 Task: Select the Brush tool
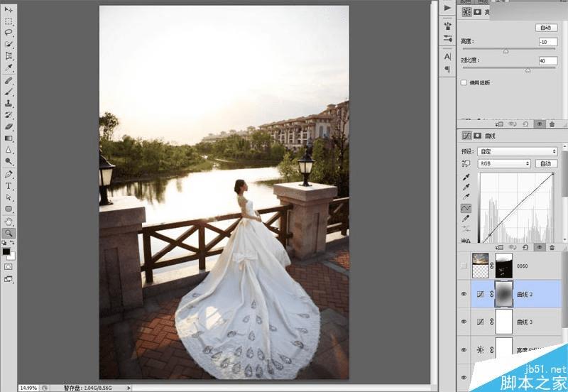pyautogui.click(x=9, y=92)
